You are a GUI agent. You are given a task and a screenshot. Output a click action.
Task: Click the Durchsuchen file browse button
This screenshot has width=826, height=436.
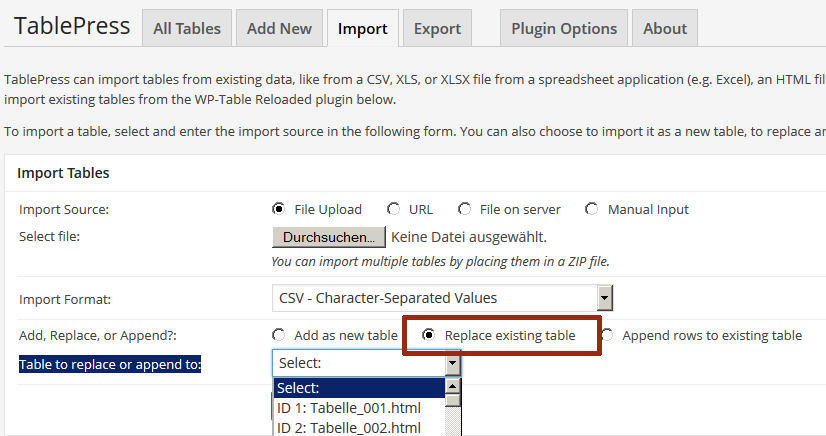(x=329, y=237)
